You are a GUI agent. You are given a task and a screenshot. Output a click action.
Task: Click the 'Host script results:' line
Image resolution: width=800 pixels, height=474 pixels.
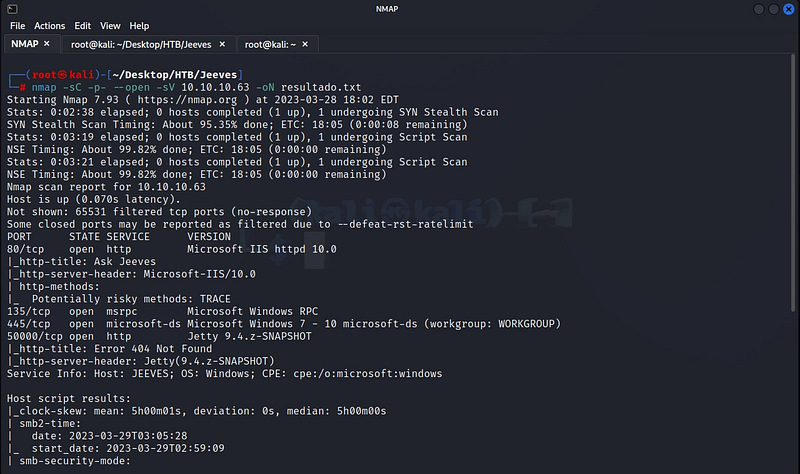pyautogui.click(x=69, y=398)
